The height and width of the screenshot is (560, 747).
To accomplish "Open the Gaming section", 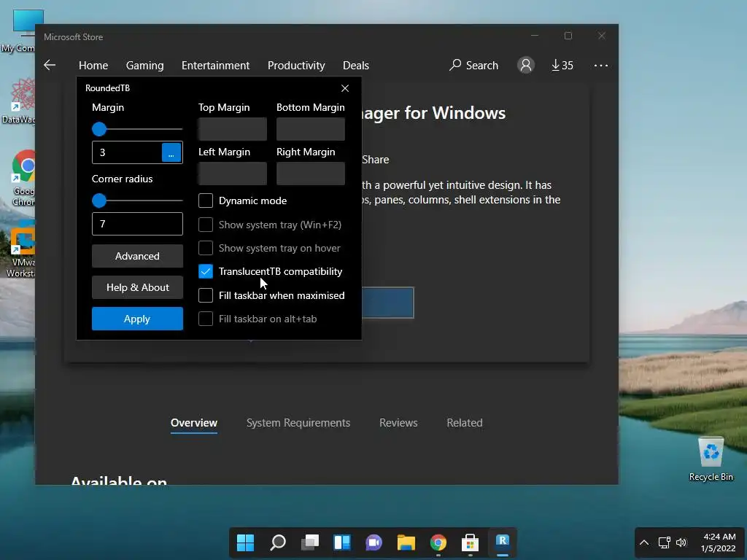I will (145, 65).
